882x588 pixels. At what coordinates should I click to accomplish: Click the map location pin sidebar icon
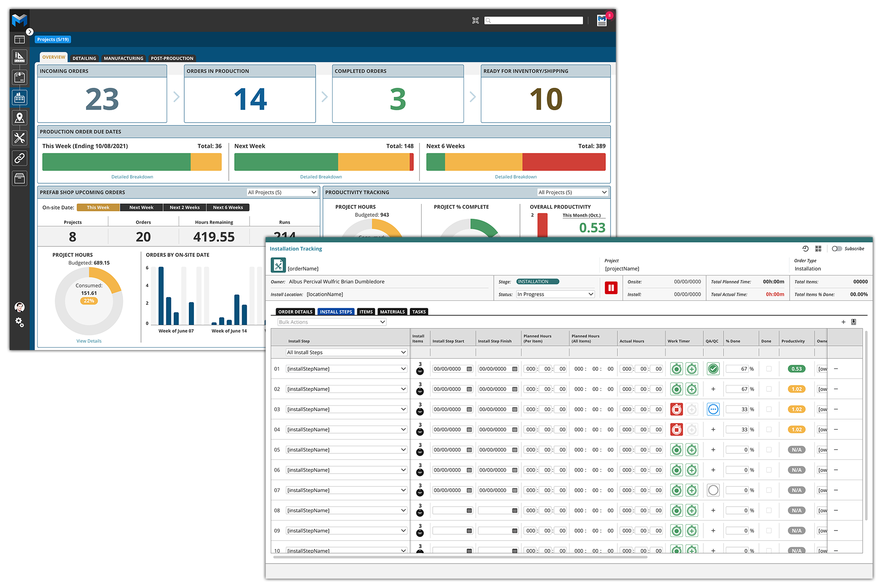(19, 118)
